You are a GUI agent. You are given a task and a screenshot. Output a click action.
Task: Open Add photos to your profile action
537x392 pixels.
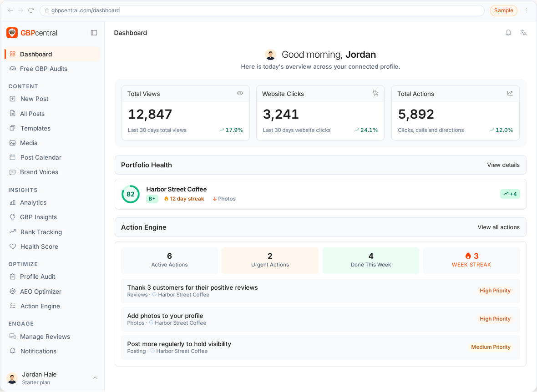pos(320,319)
